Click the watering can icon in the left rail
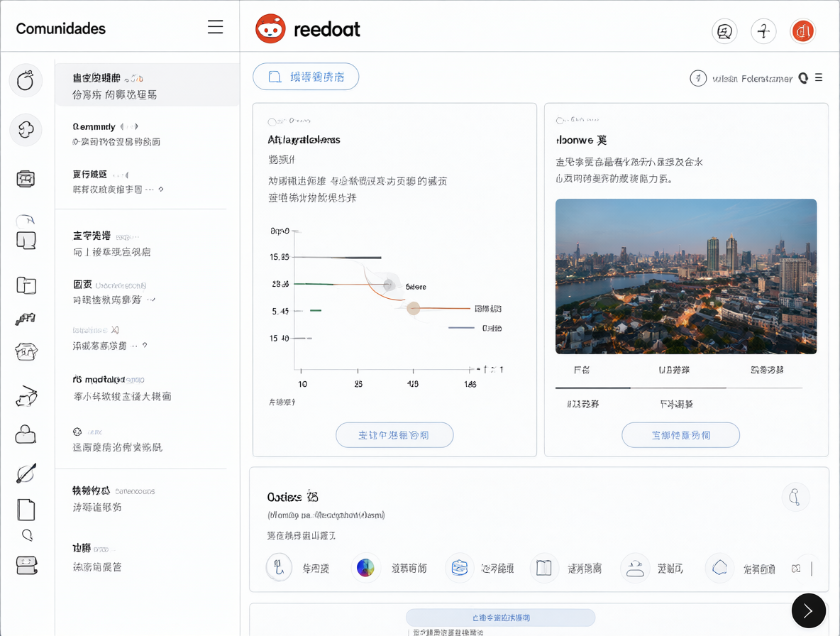840x636 pixels. pos(26,397)
